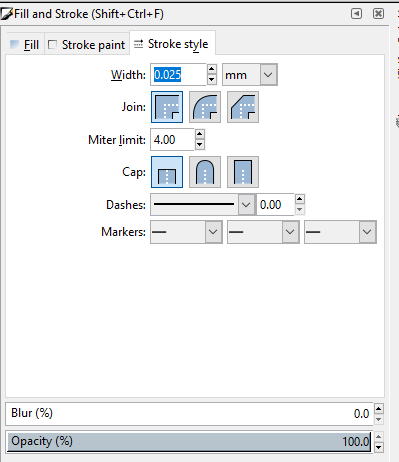Increase the Miter limit value

(x=200, y=134)
